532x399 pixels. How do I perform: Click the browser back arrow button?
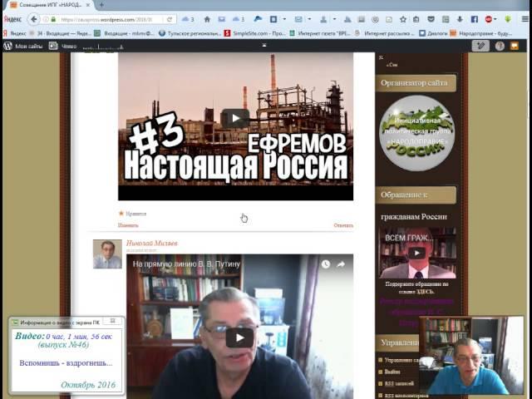pos(34,19)
